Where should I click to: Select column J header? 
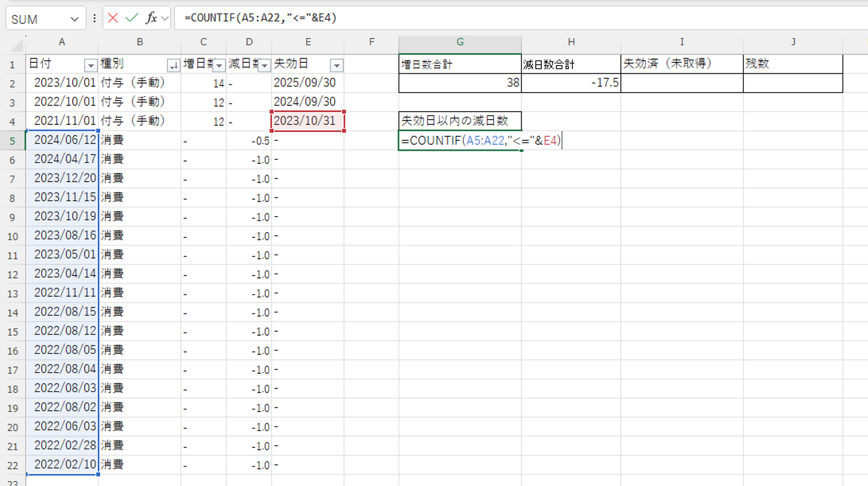click(x=793, y=42)
